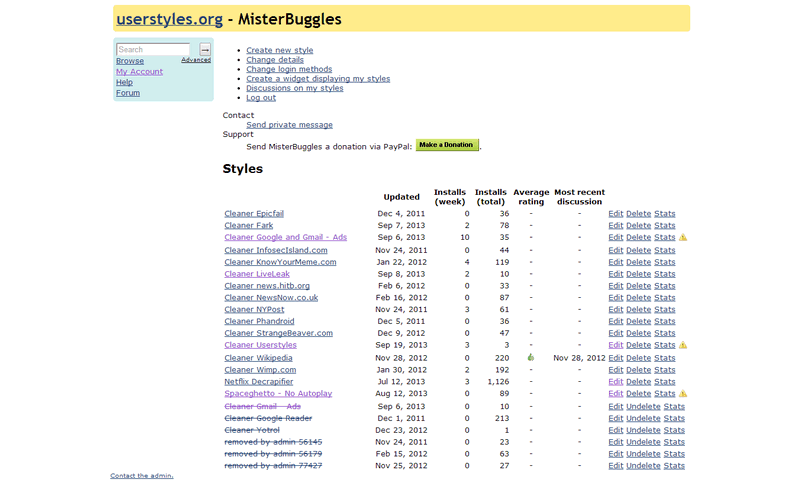Click warning icon on Cleaner Userstyles row
The image size is (800, 485).
(683, 345)
